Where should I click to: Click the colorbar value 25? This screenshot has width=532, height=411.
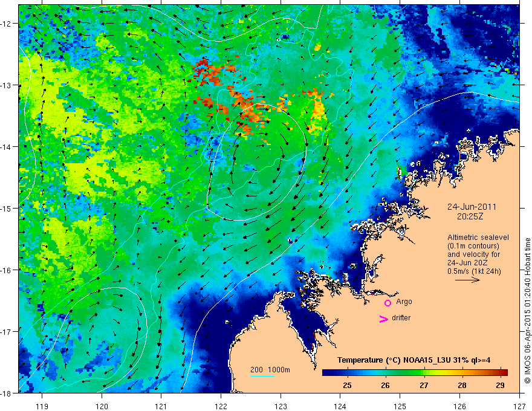pos(347,385)
